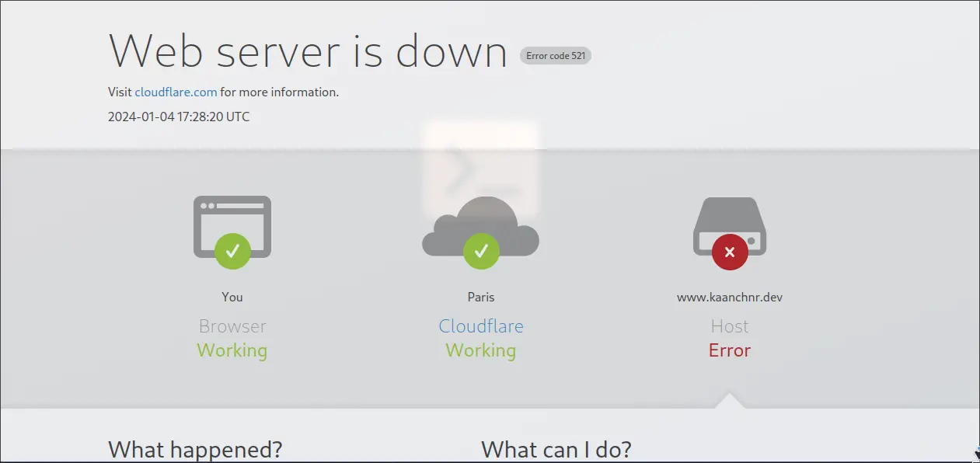Click the Paris location label
The image size is (980, 463).
point(481,297)
